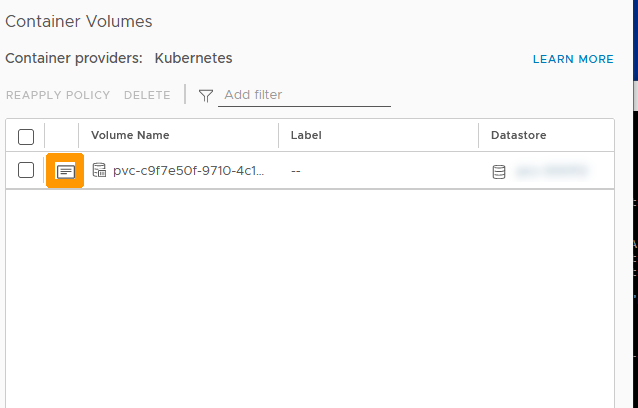638x408 pixels.
Task: Select the empty Label cell dashes
Action: [x=296, y=171]
